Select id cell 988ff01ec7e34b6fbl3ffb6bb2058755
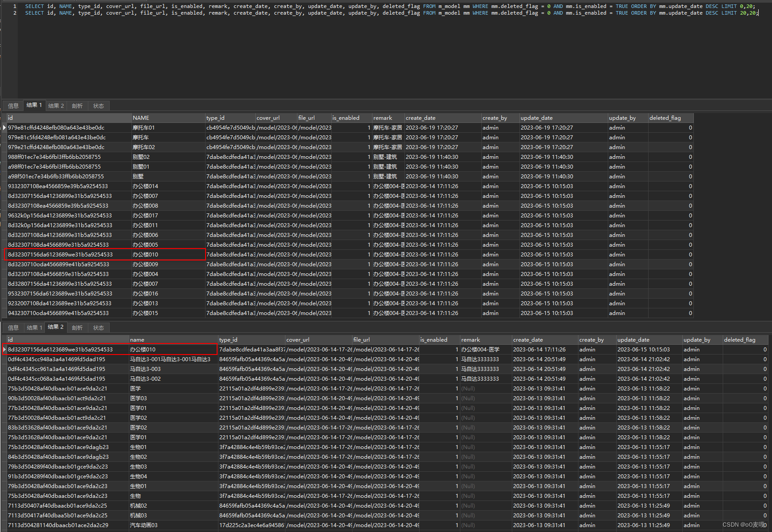Viewport: 772px width, 532px height. coord(69,157)
